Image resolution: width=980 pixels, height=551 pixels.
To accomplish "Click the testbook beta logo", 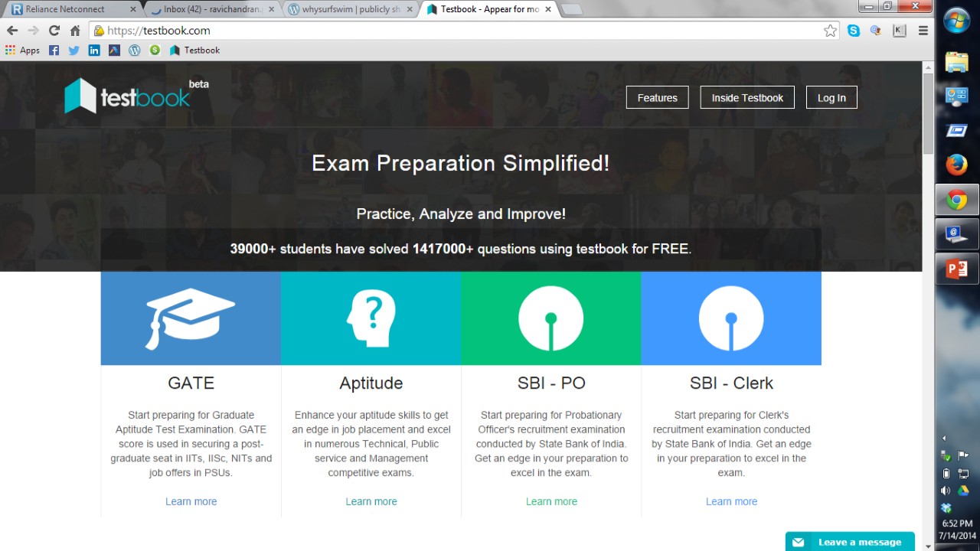I will (x=136, y=96).
